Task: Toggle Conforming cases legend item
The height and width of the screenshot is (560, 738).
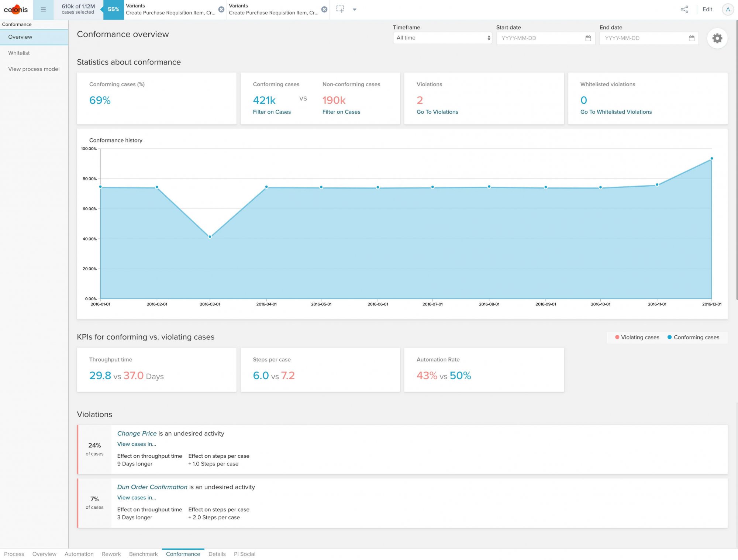Action: coord(693,337)
